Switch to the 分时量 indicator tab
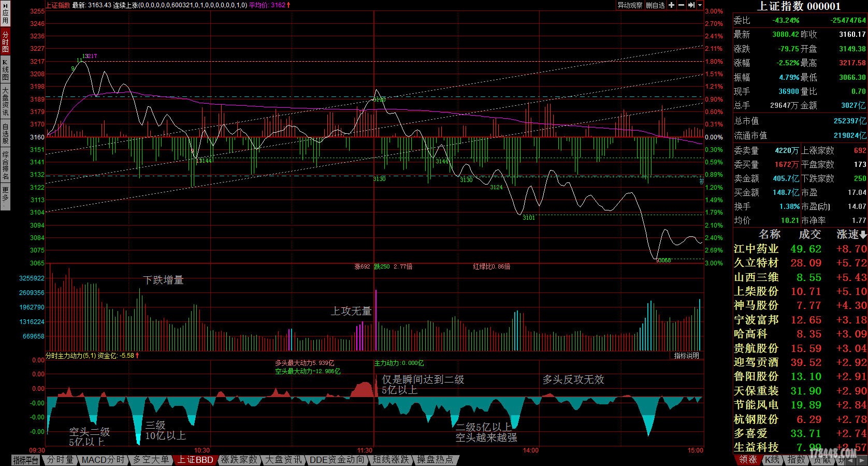Viewport: 868px width, 466px height. coord(60,460)
